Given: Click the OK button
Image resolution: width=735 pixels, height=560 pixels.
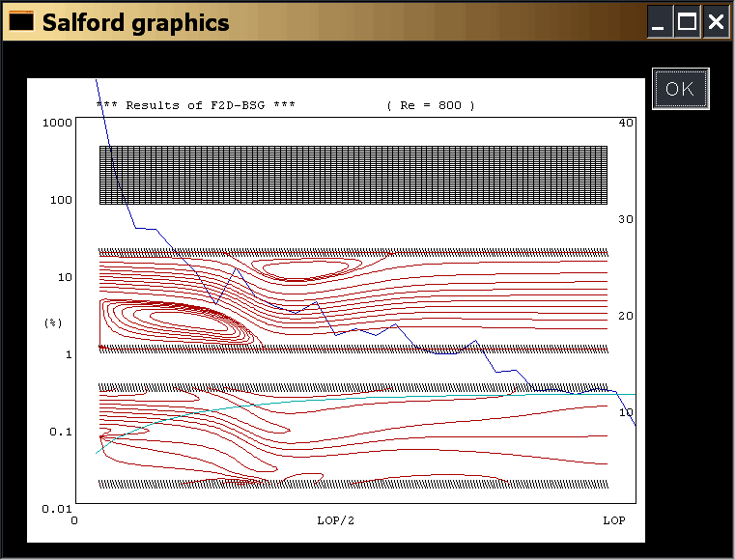Looking at the screenshot, I should point(680,89).
